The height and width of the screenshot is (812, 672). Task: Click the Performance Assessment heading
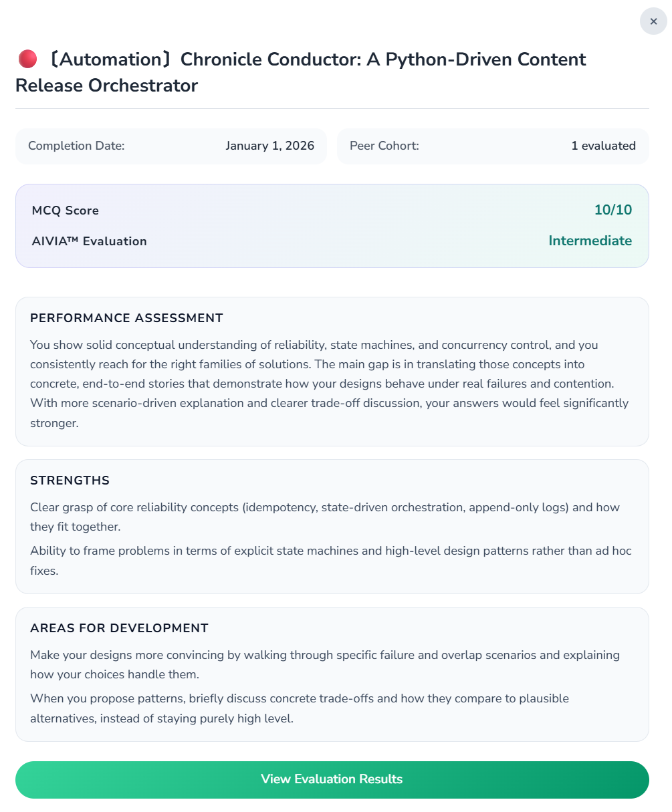126,318
